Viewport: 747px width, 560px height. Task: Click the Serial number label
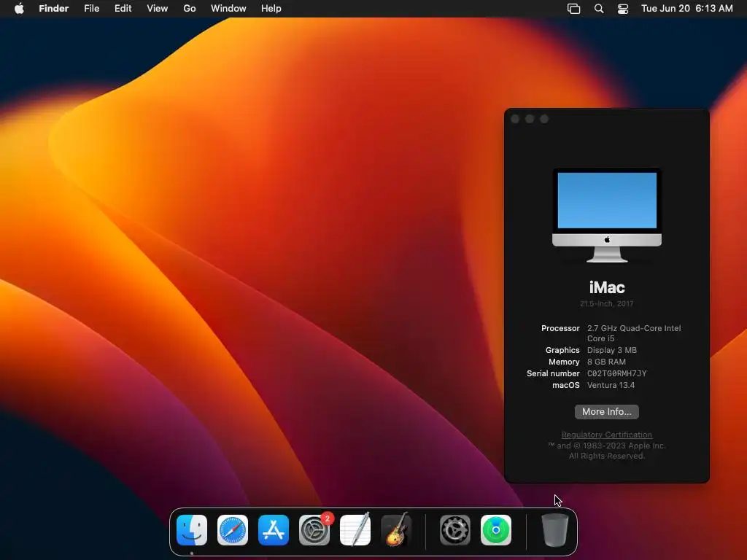(553, 373)
